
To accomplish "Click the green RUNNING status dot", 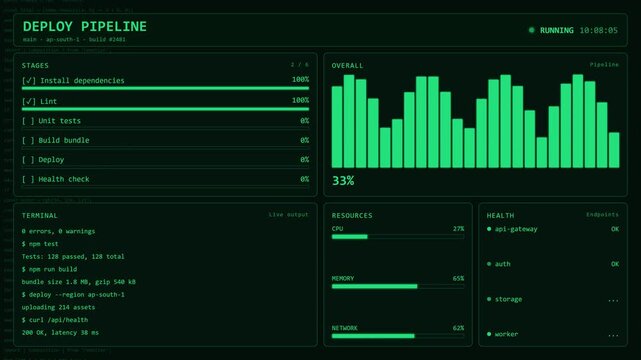I will tap(531, 30).
